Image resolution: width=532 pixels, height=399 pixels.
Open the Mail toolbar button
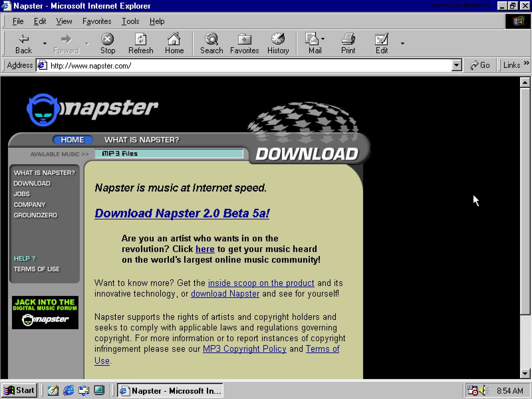tap(313, 44)
